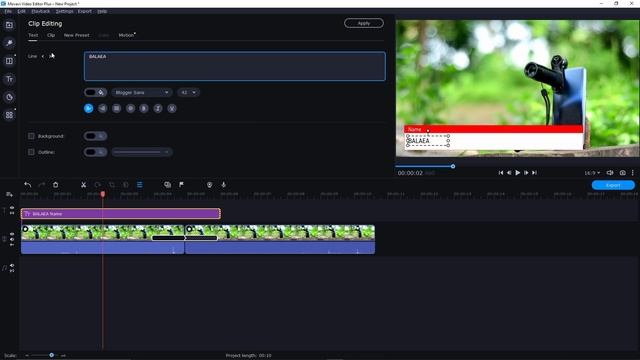
Task: Open the Playback menu
Action: pos(40,11)
